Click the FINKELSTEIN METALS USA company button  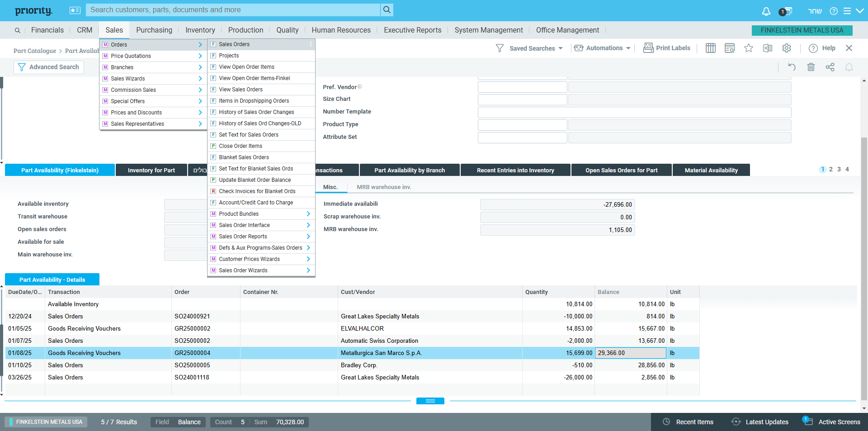(802, 30)
